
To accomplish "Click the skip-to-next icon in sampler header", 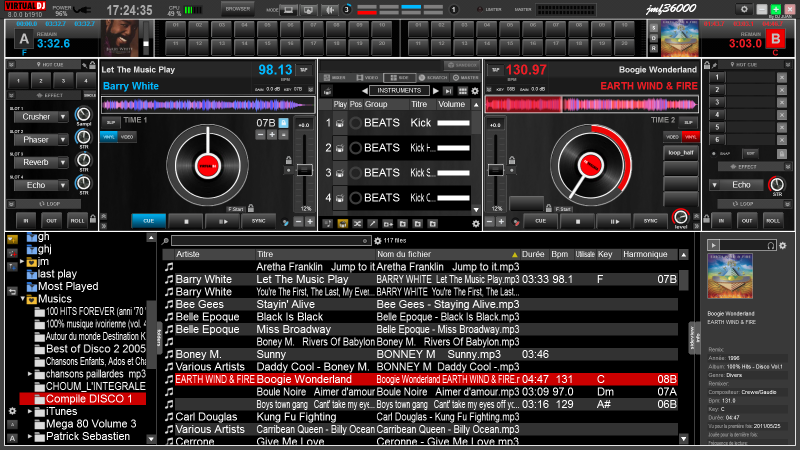I will pos(448,91).
